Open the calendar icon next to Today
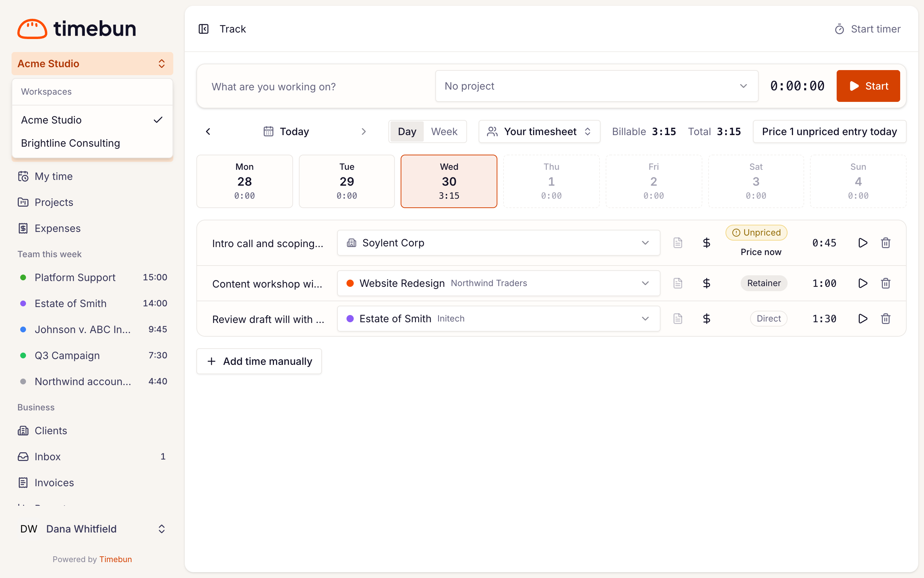Screen dimensions: 924x578 coord(269,131)
